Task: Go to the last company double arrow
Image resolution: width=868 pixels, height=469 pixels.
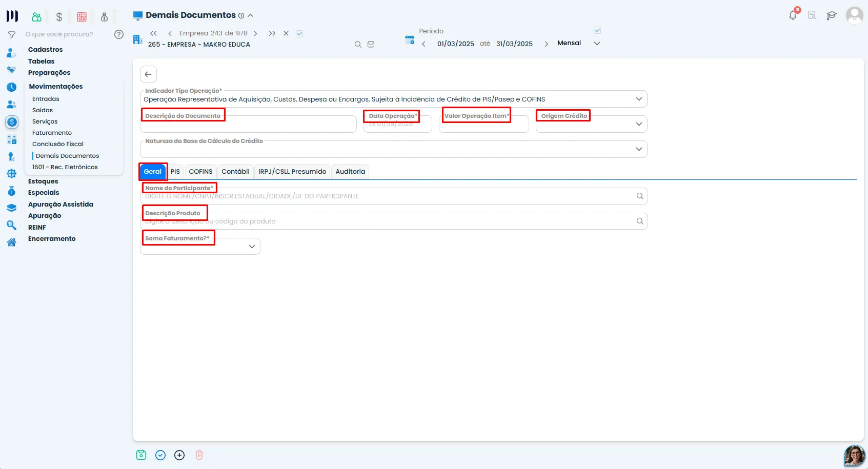Action: point(272,33)
